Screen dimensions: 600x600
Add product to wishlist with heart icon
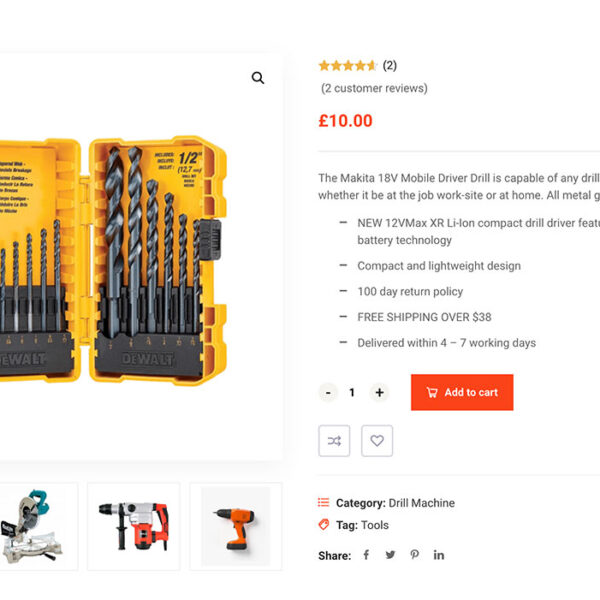[x=377, y=441]
